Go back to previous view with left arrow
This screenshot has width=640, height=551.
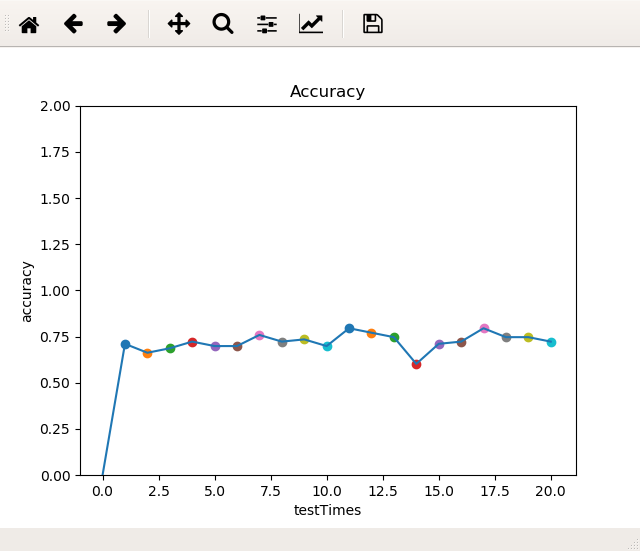[x=73, y=24]
